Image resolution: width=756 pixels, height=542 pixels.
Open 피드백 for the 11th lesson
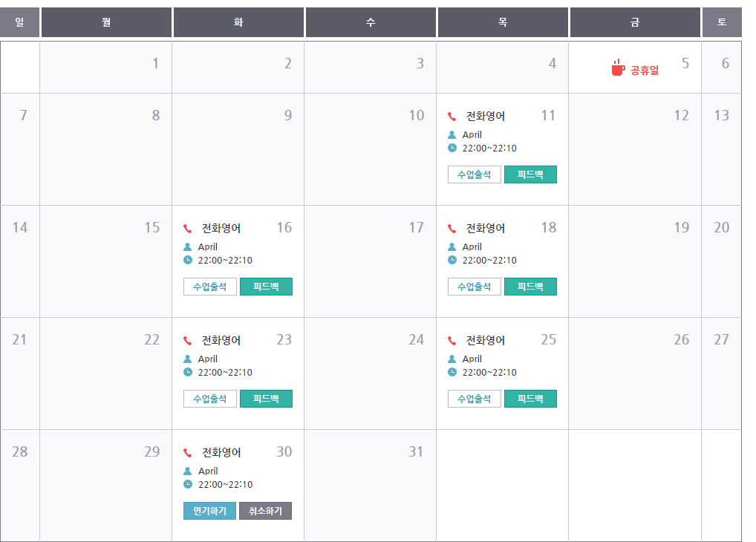tap(530, 174)
